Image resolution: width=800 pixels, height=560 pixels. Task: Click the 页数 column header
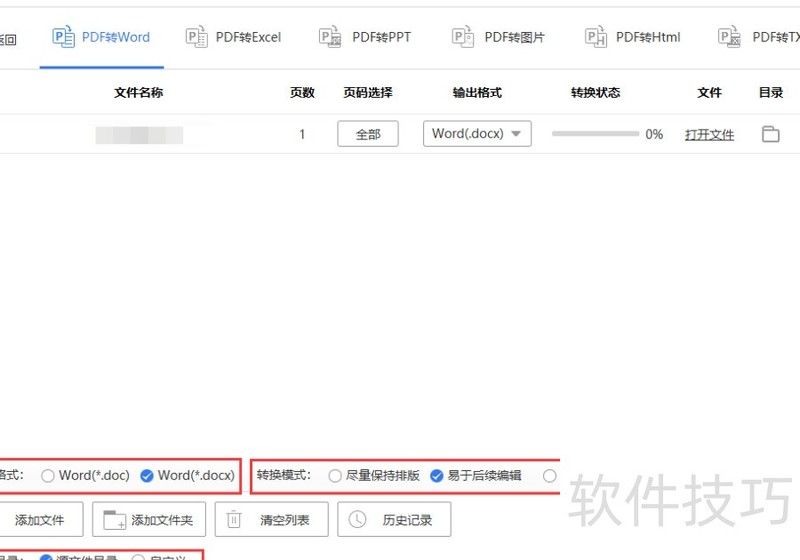pos(302,92)
